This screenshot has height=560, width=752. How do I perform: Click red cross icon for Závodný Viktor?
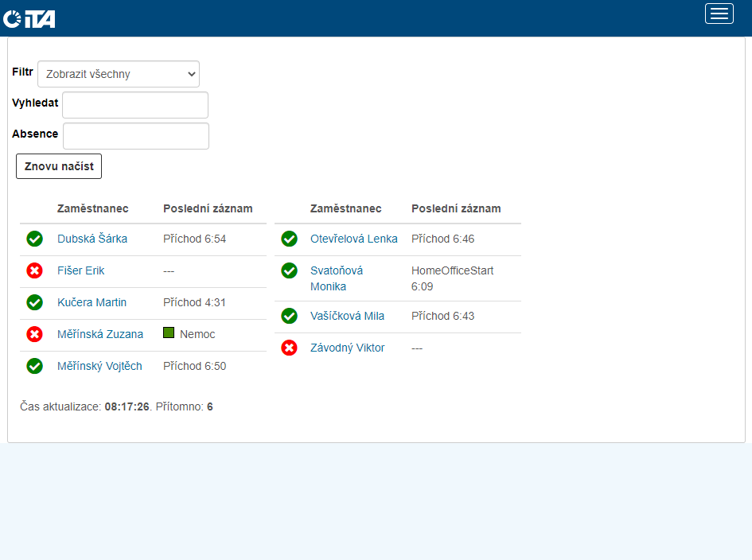(x=289, y=348)
